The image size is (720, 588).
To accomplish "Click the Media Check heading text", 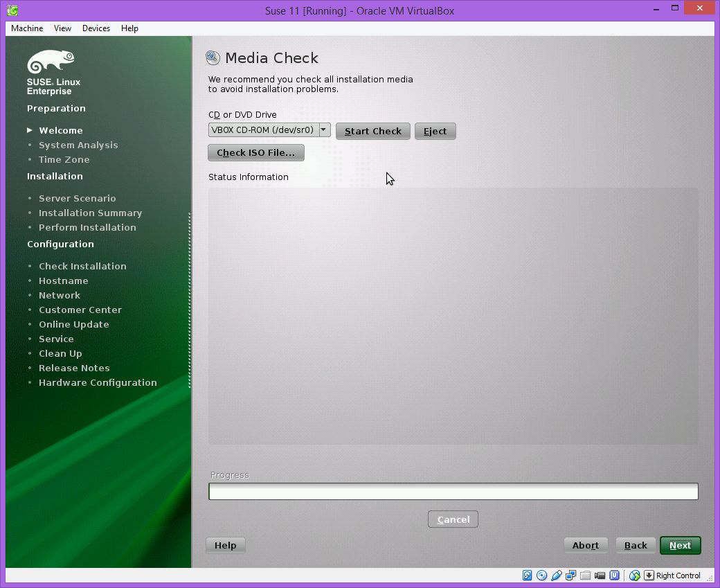I will pyautogui.click(x=271, y=58).
